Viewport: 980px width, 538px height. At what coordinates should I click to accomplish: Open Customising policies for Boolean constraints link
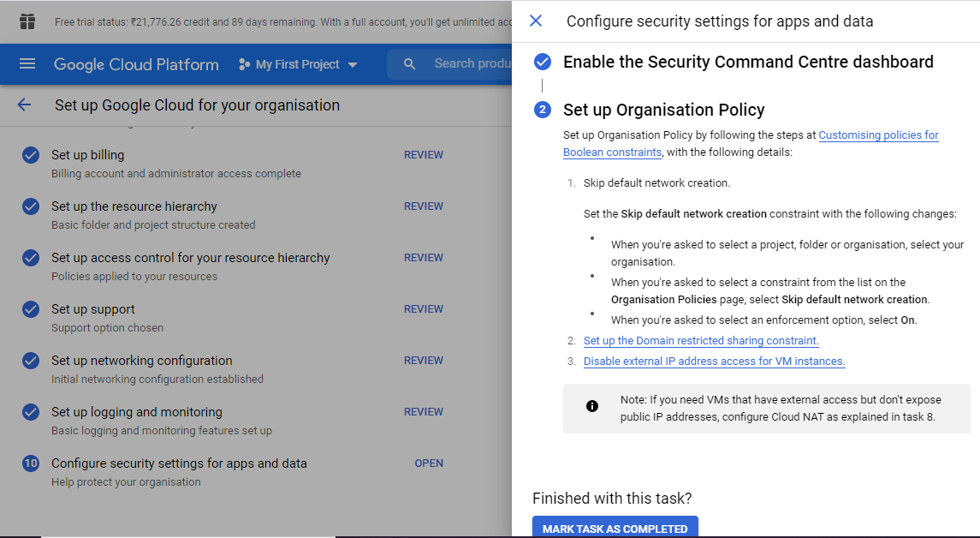pyautogui.click(x=751, y=143)
